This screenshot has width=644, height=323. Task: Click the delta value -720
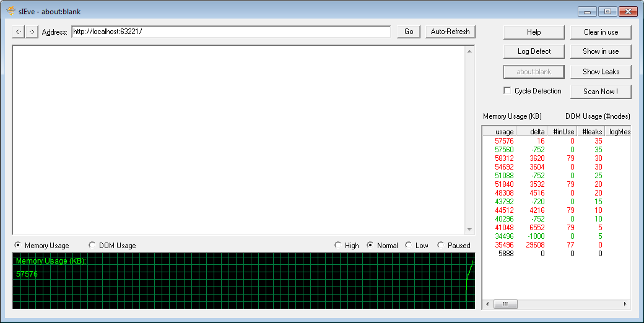[537, 201]
